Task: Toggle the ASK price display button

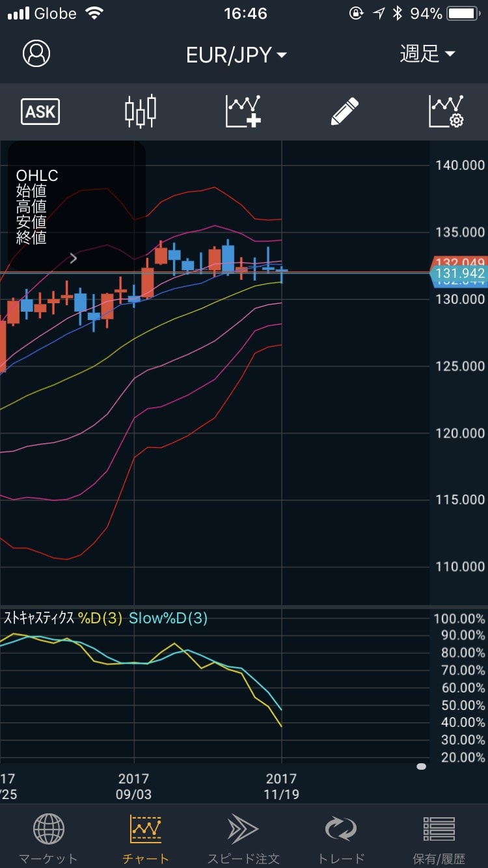Action: [40, 112]
